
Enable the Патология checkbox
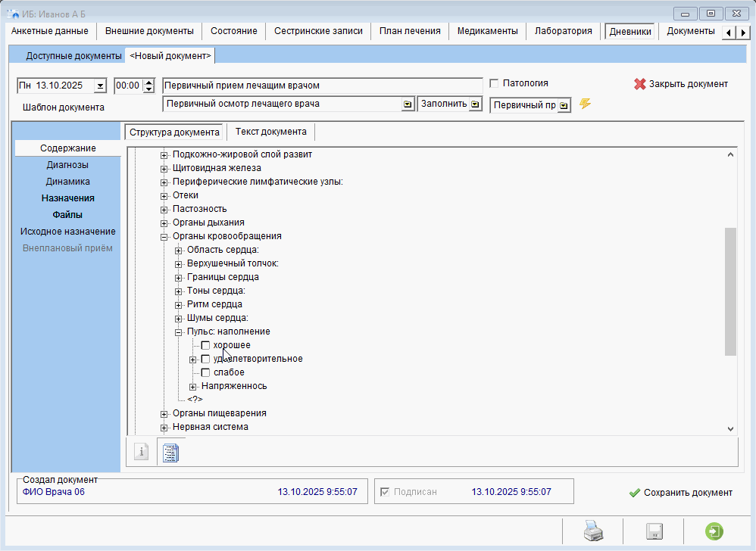pos(495,83)
